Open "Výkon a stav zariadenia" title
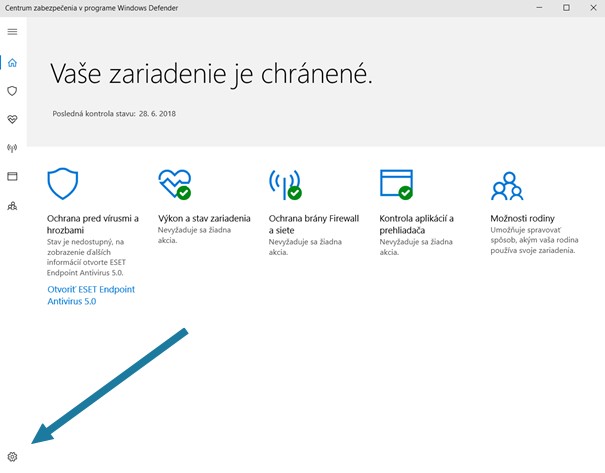The width and height of the screenshot is (605, 473). 204,218
